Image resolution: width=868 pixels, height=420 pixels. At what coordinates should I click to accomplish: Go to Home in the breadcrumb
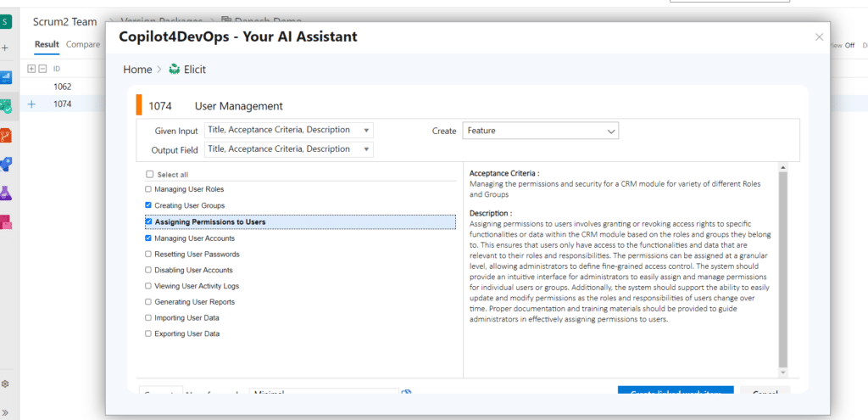[x=137, y=70]
